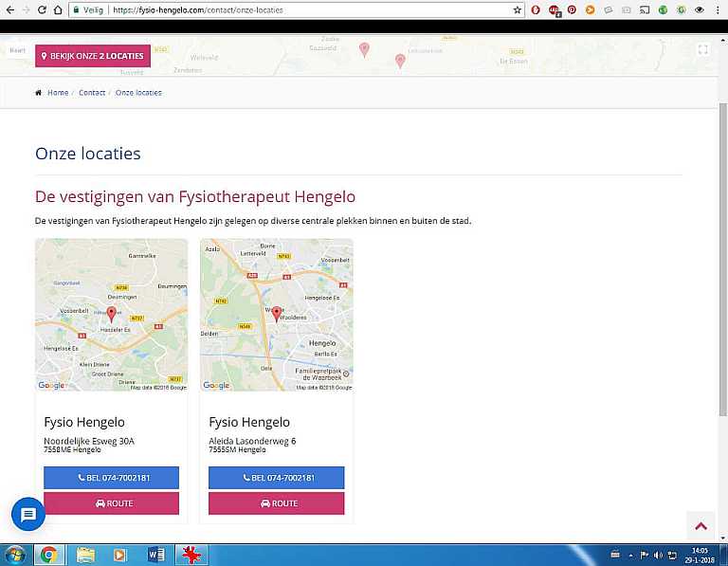Click the taskbar clock showing 14:05
Image resolution: width=728 pixels, height=566 pixels.
(x=700, y=556)
